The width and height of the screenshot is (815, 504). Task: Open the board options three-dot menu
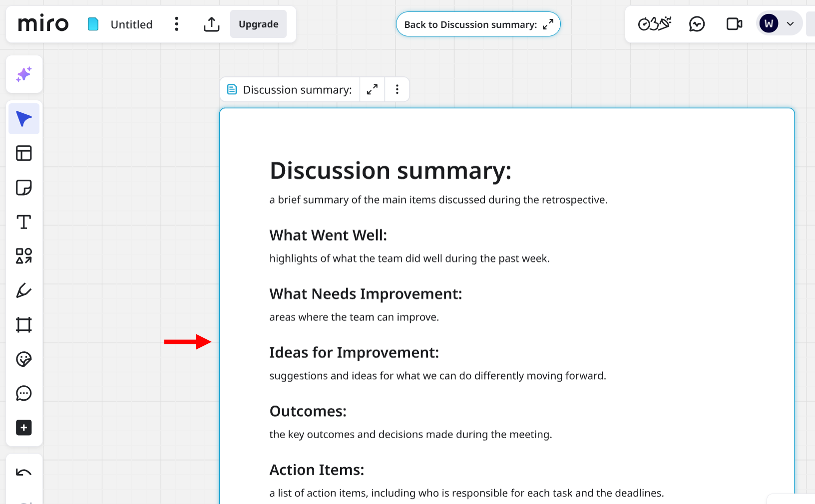coord(176,24)
